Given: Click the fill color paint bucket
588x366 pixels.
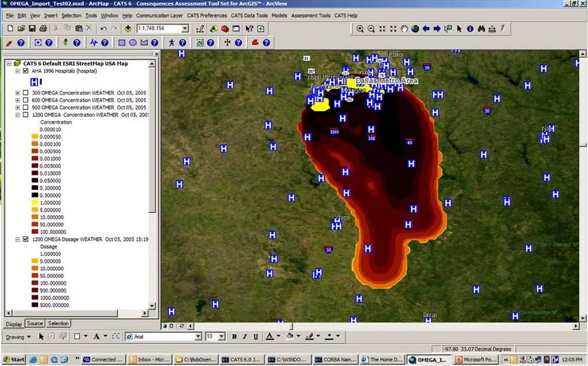Looking at the screenshot, I should [290, 337].
